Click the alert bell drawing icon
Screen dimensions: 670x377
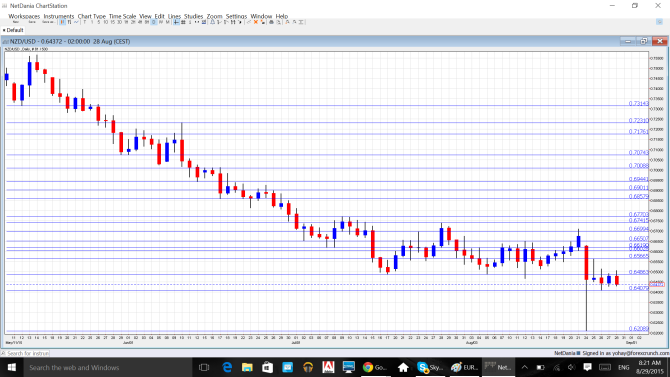212,22
